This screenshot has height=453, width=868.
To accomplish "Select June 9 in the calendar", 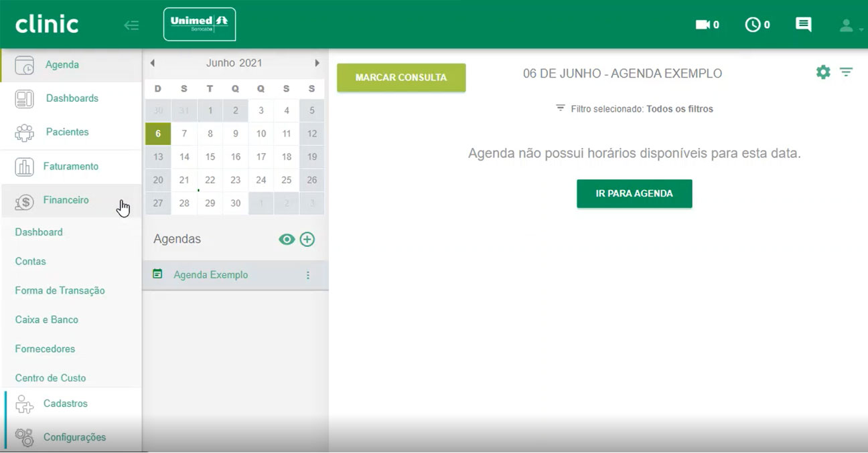I will [x=236, y=134].
